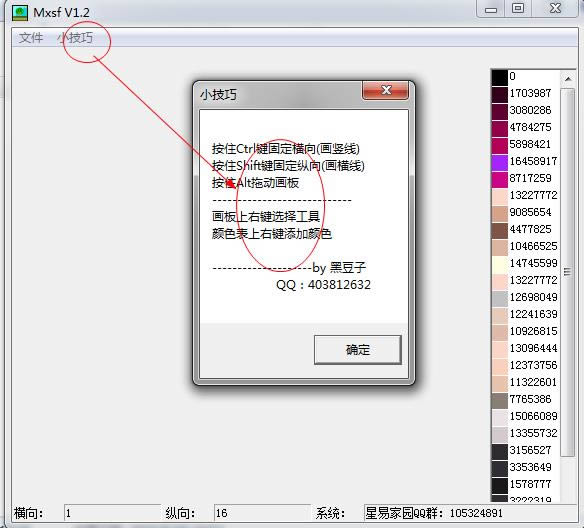The height and width of the screenshot is (528, 584).
Task: Close the Mxsf V1.2 main window
Action: click(555, 9)
